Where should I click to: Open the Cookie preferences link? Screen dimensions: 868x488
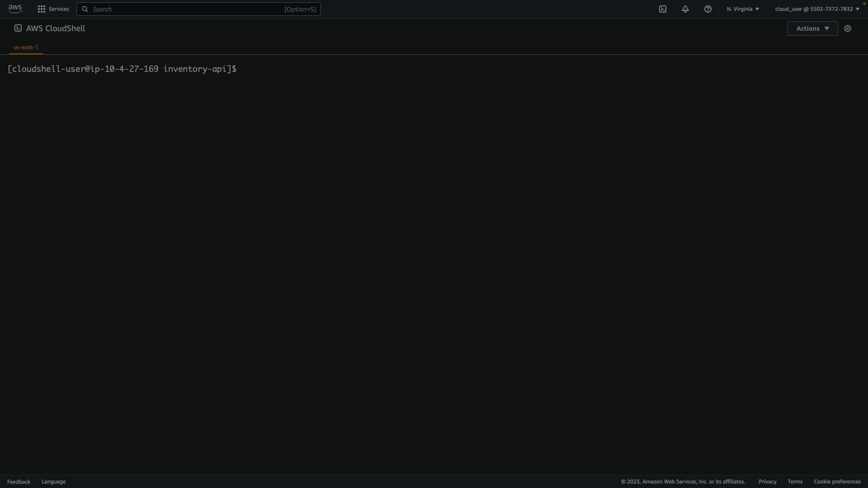pyautogui.click(x=837, y=482)
